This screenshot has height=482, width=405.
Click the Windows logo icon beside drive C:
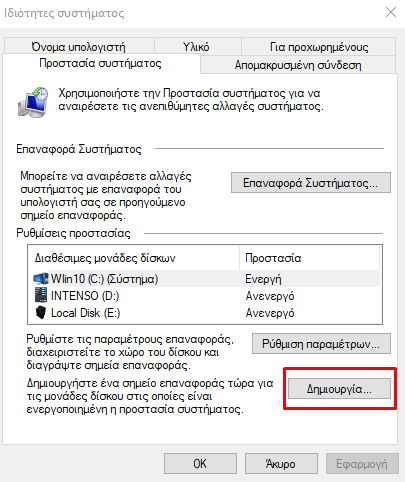pyautogui.click(x=41, y=278)
